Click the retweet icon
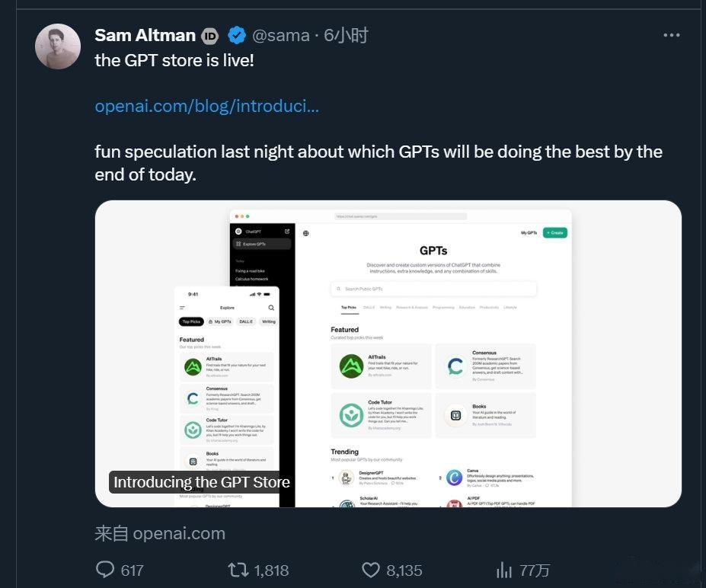 click(x=238, y=570)
